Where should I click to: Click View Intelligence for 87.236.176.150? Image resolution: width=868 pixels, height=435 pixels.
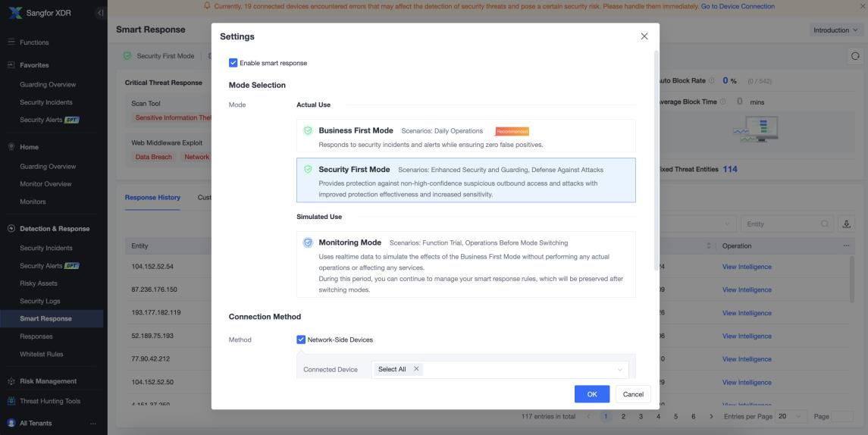pos(747,290)
